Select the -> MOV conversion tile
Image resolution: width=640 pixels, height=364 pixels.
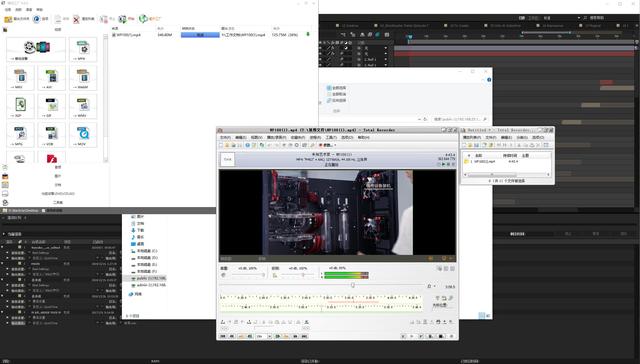click(x=83, y=135)
